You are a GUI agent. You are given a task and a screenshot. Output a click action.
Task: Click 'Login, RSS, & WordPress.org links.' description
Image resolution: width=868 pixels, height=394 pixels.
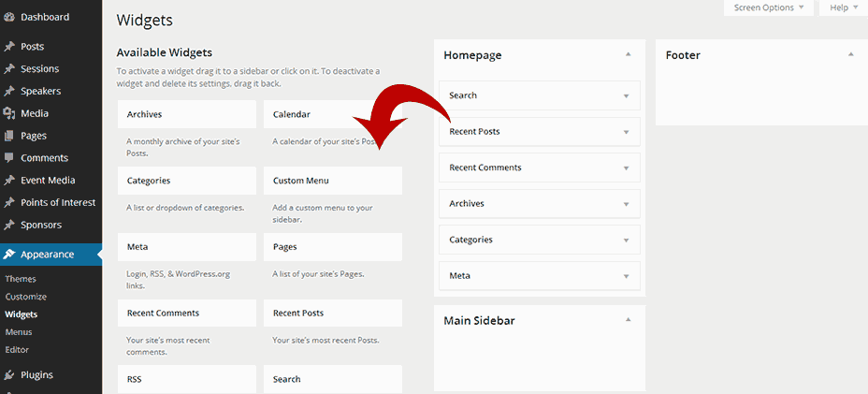pyautogui.click(x=179, y=280)
